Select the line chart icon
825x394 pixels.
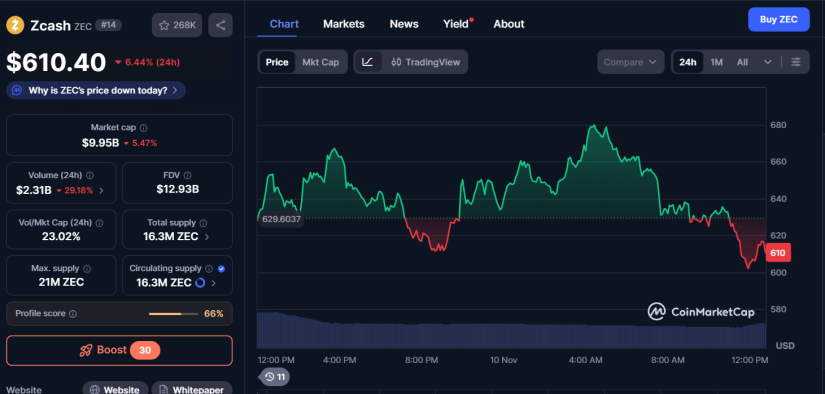368,62
